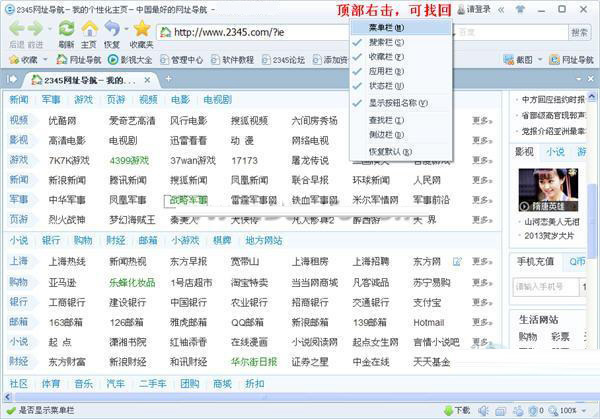Choose 恢复默认 in the context menu

(x=401, y=152)
